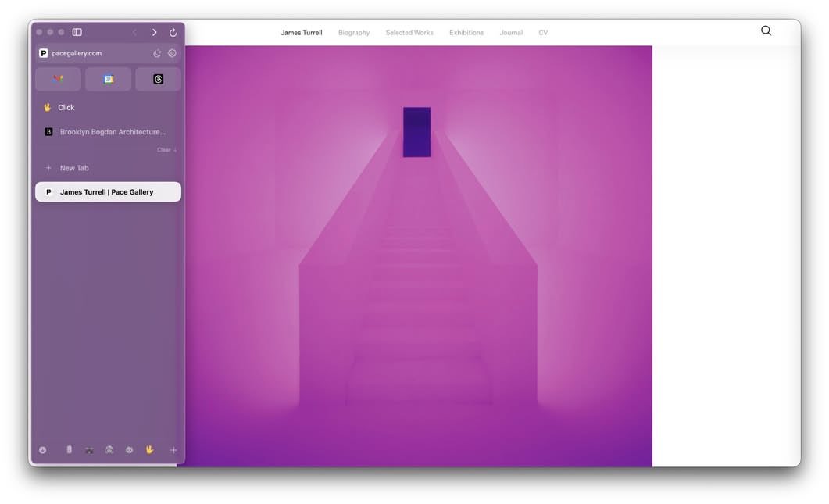Expand the Click folder in sidebar
The height and width of the screenshot is (504, 829).
pos(66,107)
